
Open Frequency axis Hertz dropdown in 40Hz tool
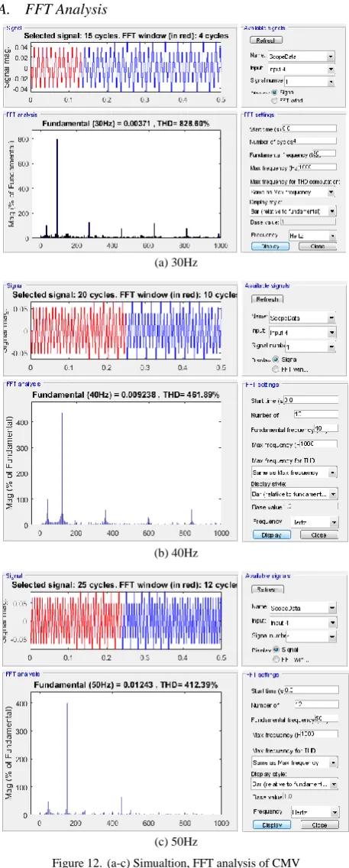tap(314, 522)
